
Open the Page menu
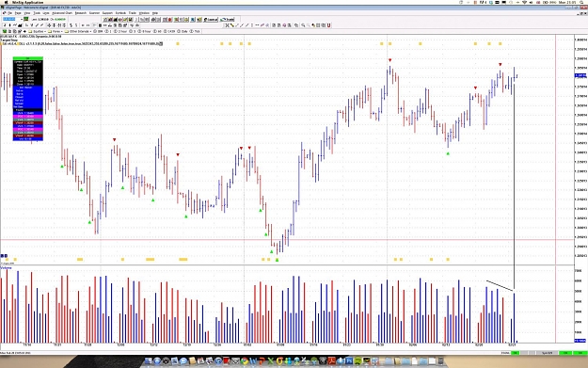[x=18, y=13]
